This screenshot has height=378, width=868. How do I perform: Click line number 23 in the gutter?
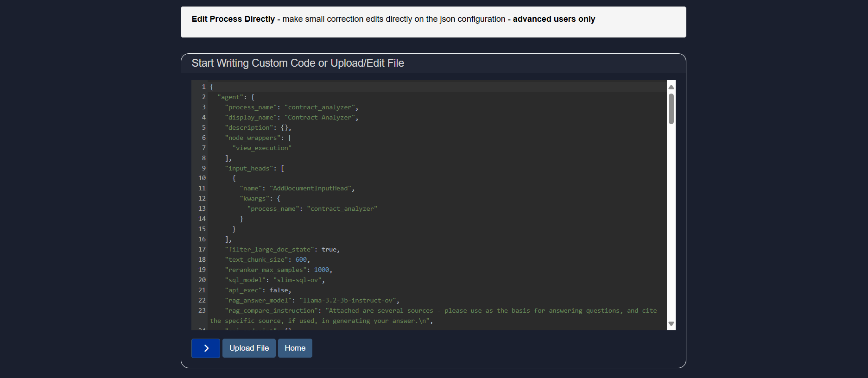(202, 310)
